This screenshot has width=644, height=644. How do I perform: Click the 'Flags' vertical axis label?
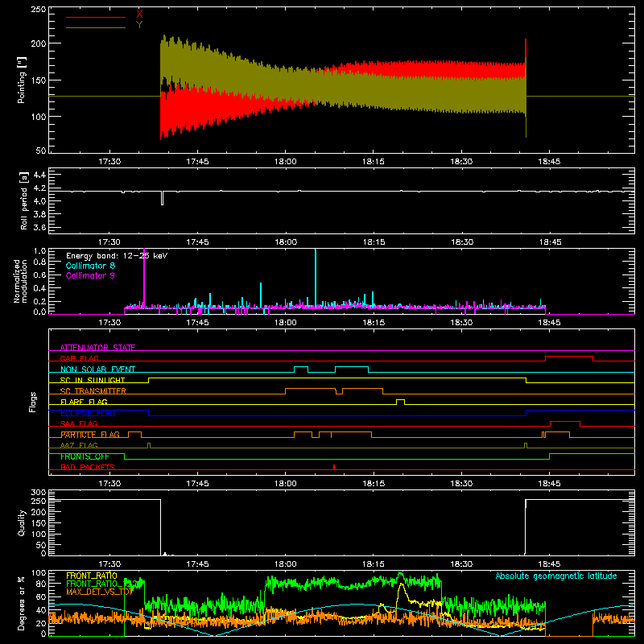[33, 402]
